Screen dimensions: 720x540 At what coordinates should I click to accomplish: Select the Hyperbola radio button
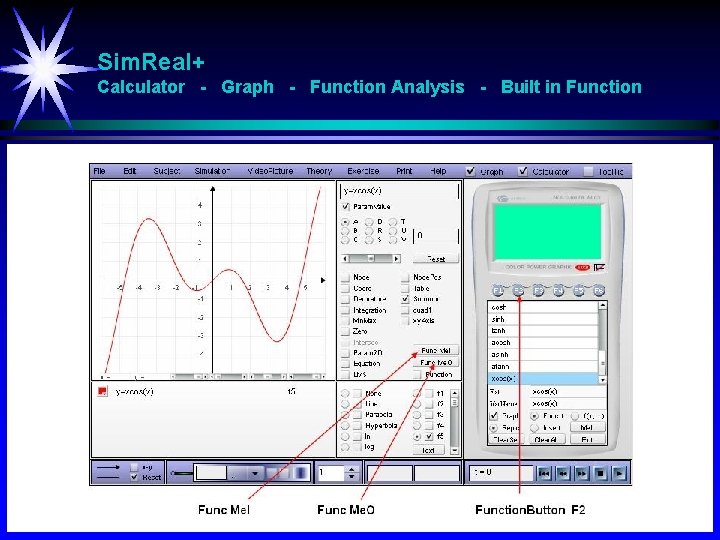[x=345, y=426]
